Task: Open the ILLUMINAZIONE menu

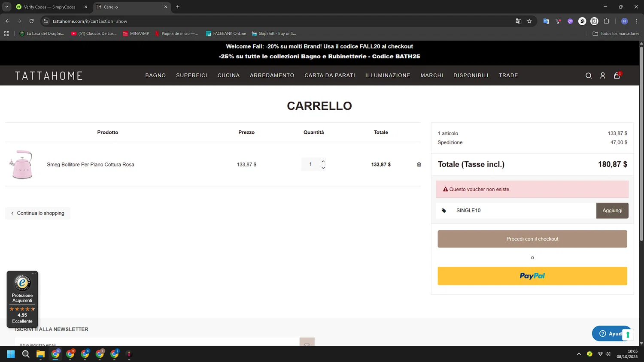Action: (388, 75)
